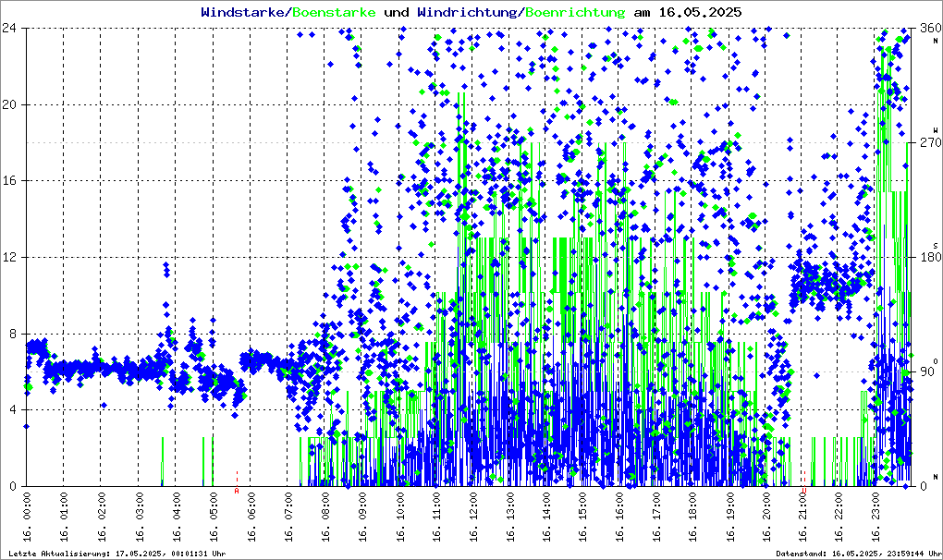Screen dimensions: 943x560
Task: Click the 'W' compass label above 270
Action: pyautogui.click(x=936, y=129)
